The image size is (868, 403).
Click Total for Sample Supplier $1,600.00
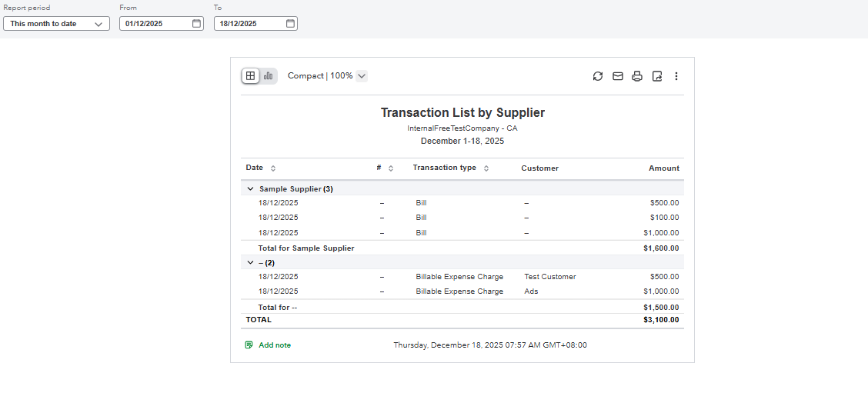click(661, 248)
